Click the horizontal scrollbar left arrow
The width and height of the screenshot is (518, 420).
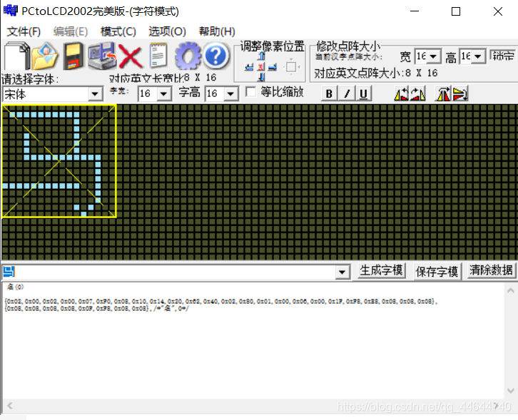(x=10, y=406)
